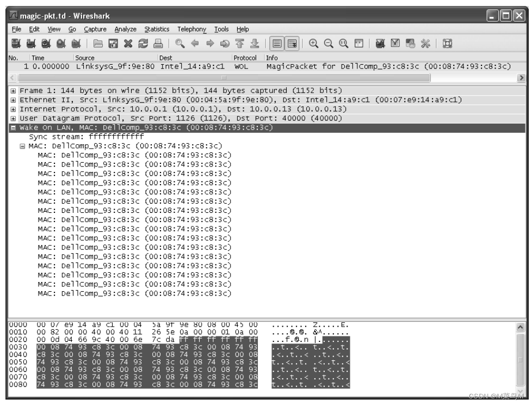Print packets with the printer icon

pos(158,44)
